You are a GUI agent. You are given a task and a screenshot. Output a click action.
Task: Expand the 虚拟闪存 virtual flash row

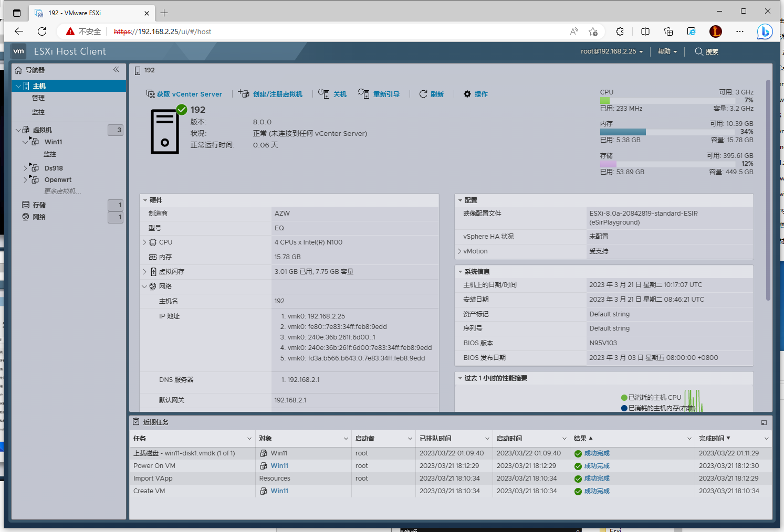[x=144, y=272]
